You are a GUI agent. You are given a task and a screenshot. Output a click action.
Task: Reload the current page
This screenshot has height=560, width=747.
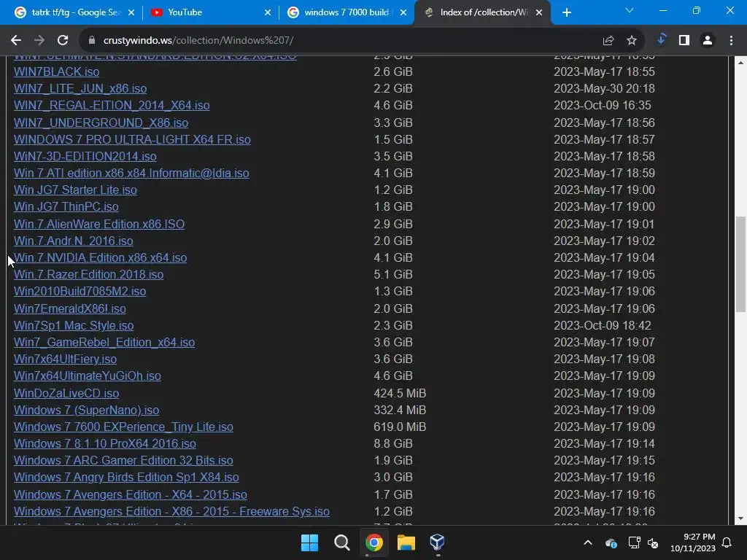click(63, 41)
